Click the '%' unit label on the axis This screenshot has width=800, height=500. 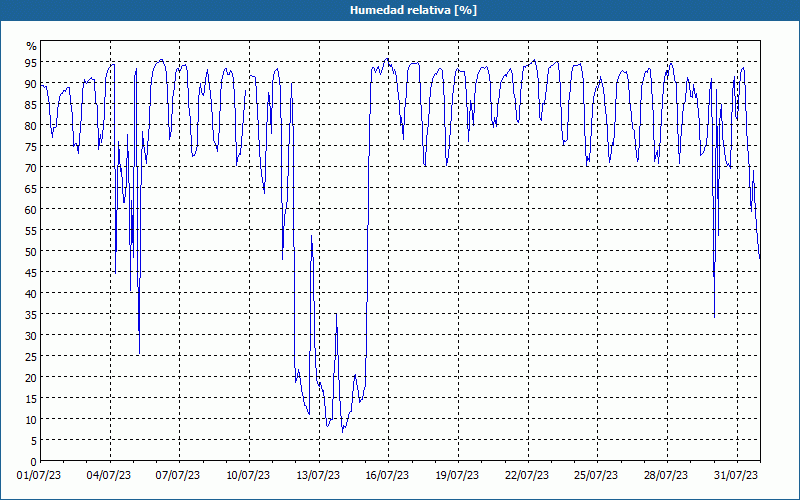(x=32, y=46)
